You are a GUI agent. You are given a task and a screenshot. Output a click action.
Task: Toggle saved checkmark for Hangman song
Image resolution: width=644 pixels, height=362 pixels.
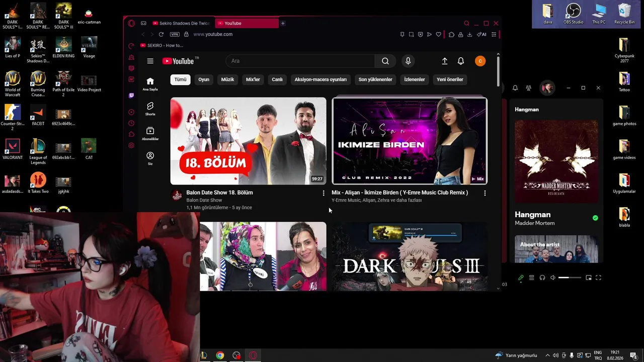point(595,218)
